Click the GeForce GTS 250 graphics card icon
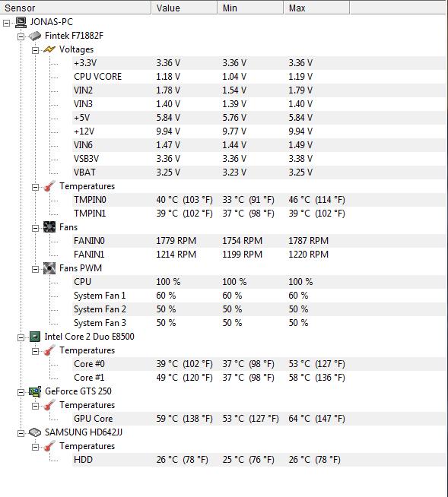The height and width of the screenshot is (497, 448). point(35,391)
